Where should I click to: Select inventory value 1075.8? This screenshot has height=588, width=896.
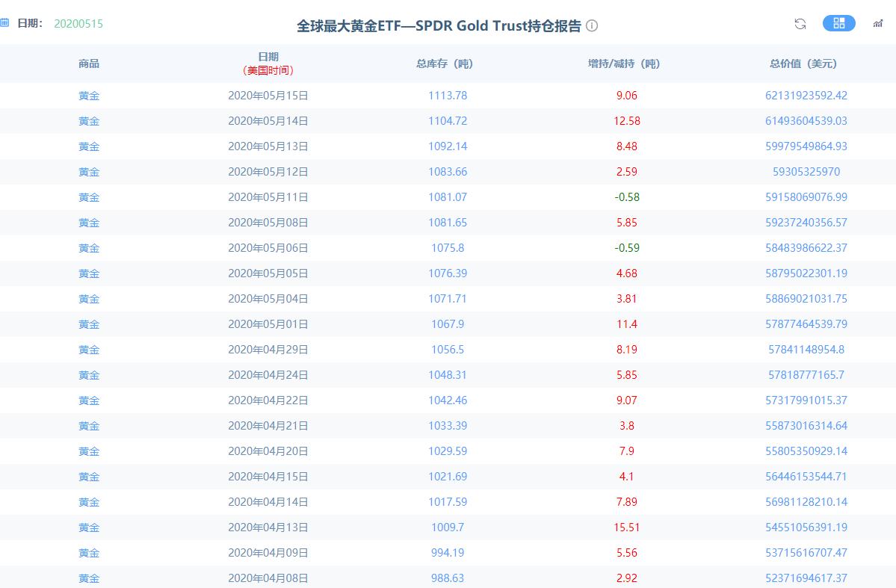pyautogui.click(x=448, y=248)
